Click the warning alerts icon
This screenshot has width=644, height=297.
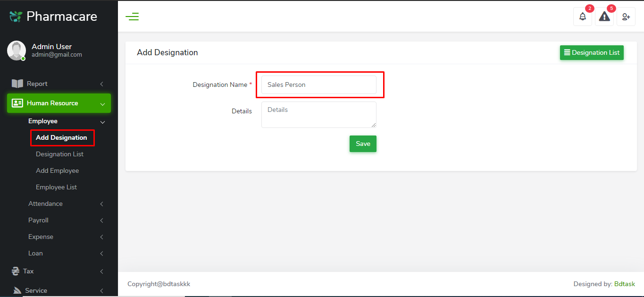coord(604,16)
